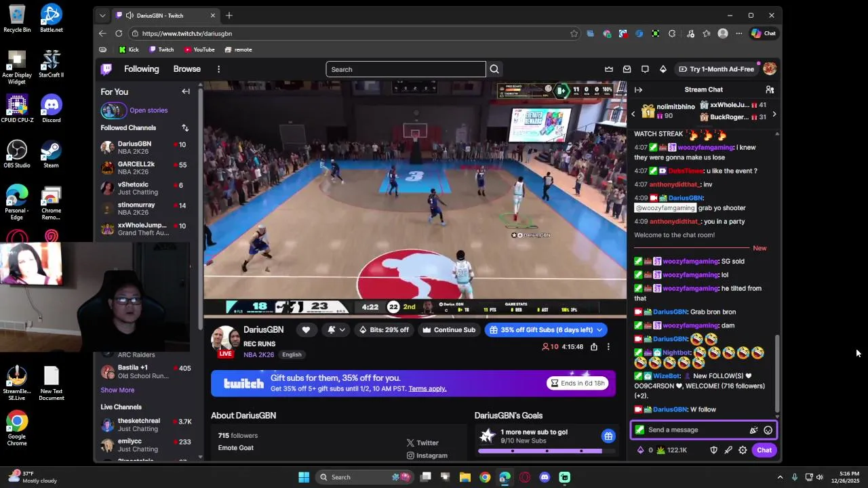Open the chat community users icon
The image size is (868, 488).
pyautogui.click(x=770, y=89)
